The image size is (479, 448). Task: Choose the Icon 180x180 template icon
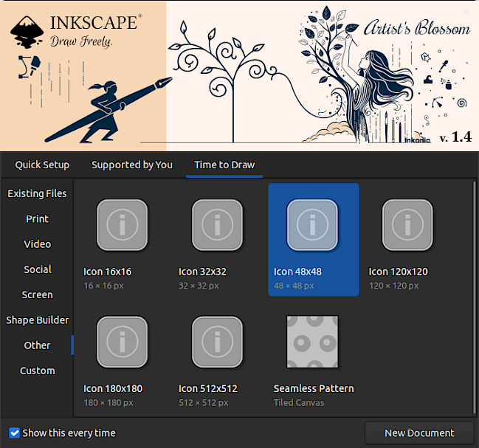123,342
